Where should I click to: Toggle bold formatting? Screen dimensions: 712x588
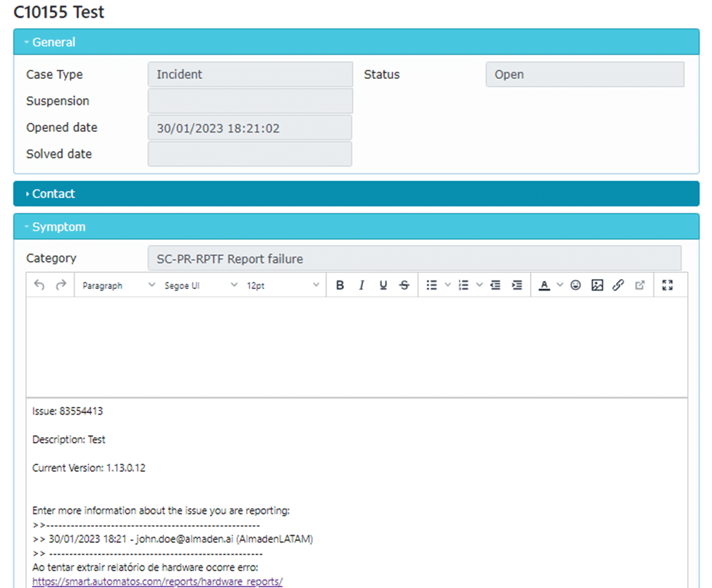(340, 286)
